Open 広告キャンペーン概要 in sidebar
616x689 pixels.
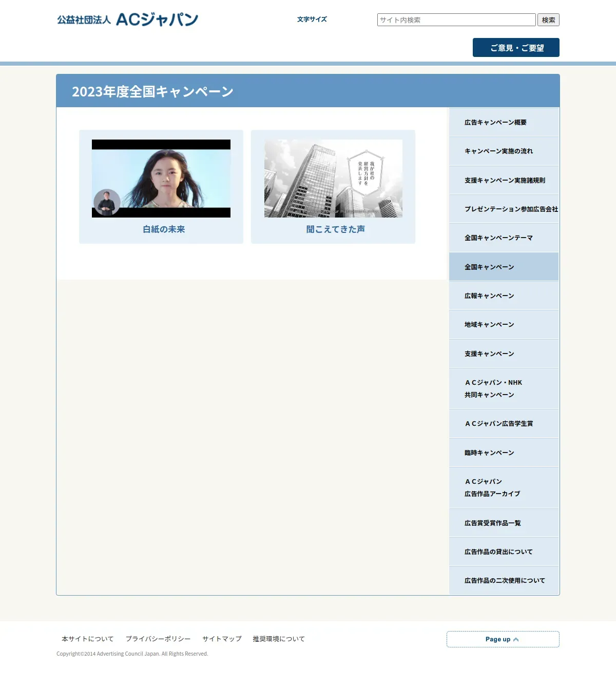point(504,122)
